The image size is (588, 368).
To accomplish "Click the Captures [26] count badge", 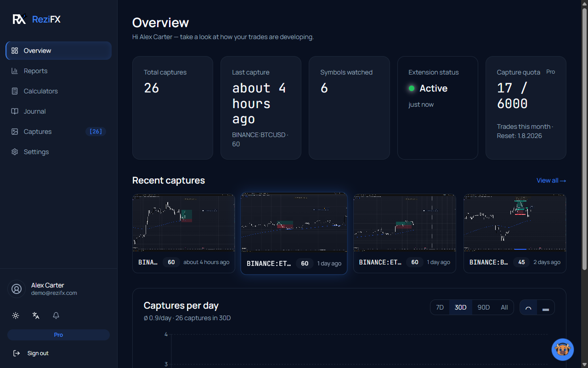I will (x=96, y=132).
